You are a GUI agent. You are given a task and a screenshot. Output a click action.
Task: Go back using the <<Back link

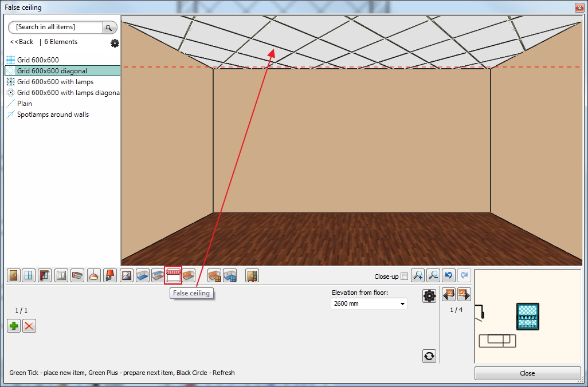click(22, 42)
